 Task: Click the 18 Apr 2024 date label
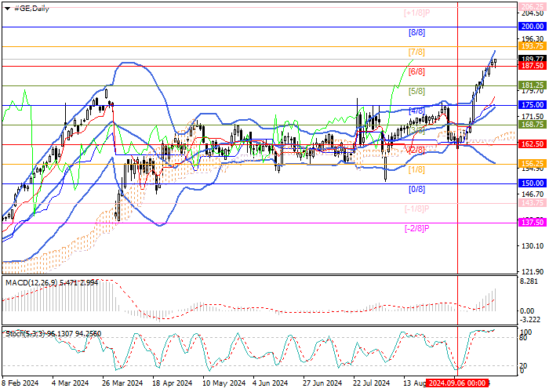(x=173, y=383)
